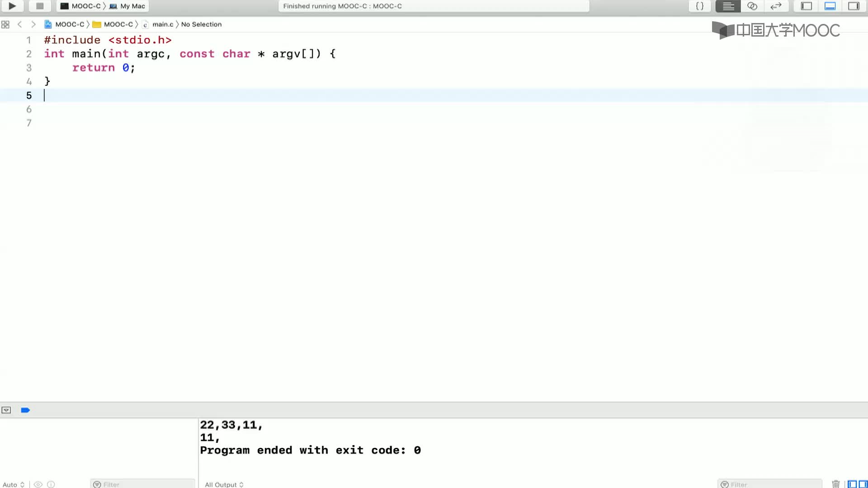Viewport: 868px width, 488px height.
Task: Open MOOC-C folder in jump bar
Action: coord(113,24)
